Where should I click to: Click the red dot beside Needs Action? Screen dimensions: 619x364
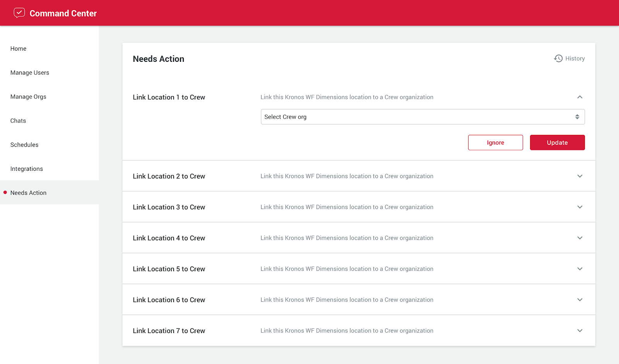[5, 192]
